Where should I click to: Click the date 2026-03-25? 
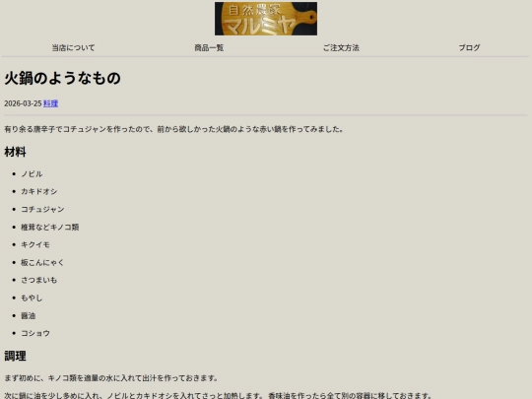click(23, 103)
